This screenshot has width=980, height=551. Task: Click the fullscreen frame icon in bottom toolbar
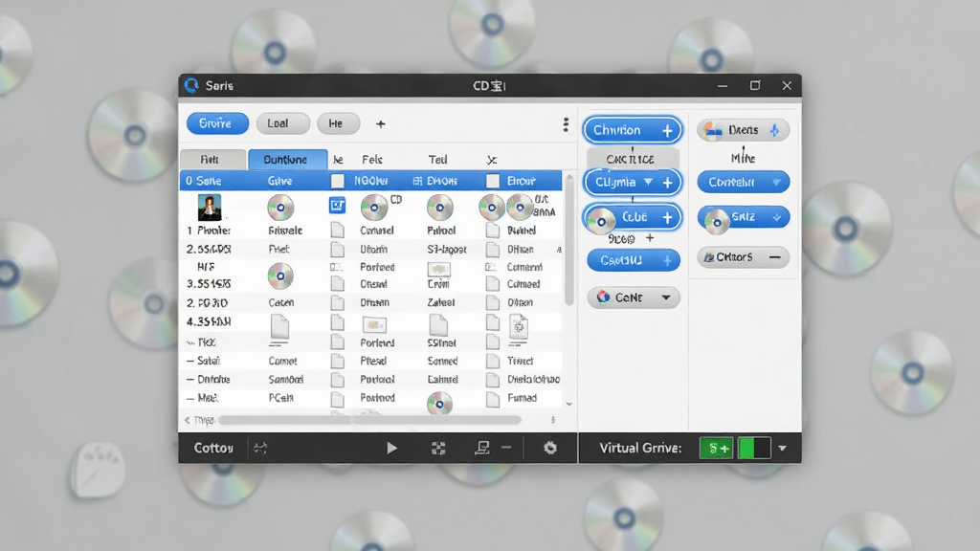438,448
